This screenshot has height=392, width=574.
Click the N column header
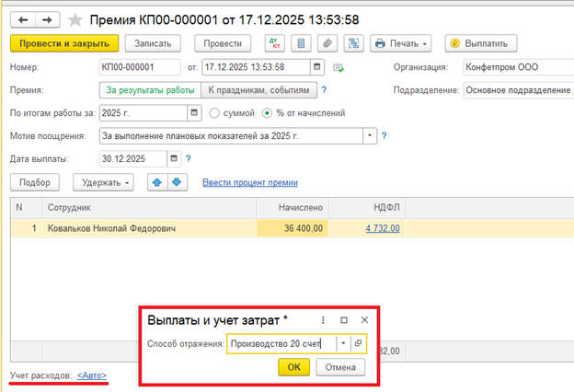tap(26, 207)
